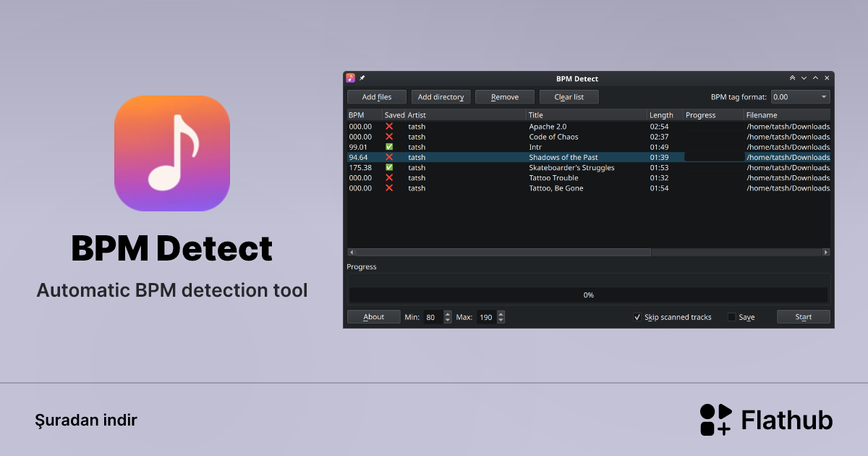Click the red X saved icon for Shadows of the Past

click(389, 157)
